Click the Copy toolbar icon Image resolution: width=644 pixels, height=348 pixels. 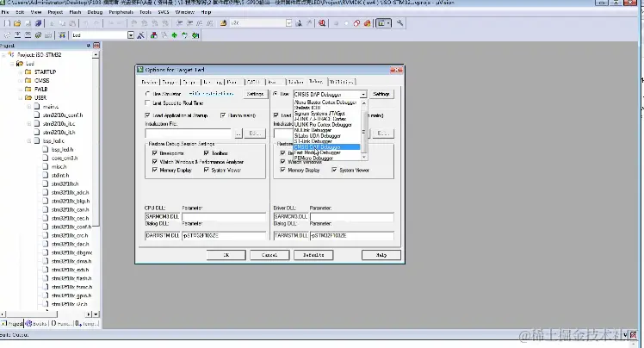pos(62,23)
